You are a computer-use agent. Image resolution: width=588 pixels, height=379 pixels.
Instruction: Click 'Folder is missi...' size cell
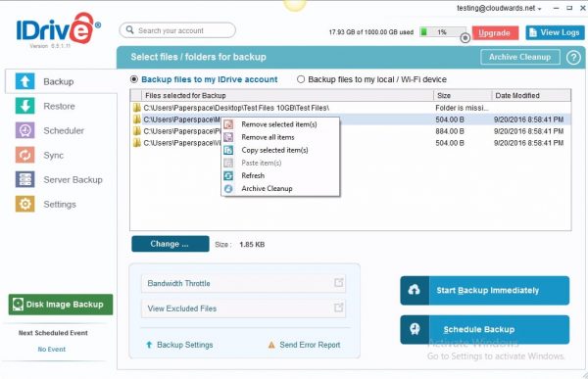click(x=462, y=108)
